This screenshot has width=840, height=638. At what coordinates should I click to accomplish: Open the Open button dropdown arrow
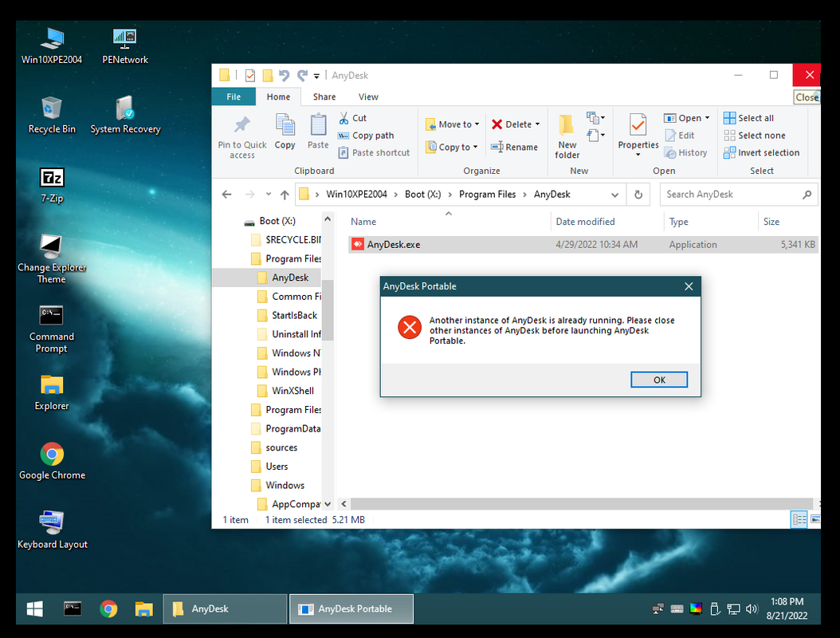(x=707, y=118)
